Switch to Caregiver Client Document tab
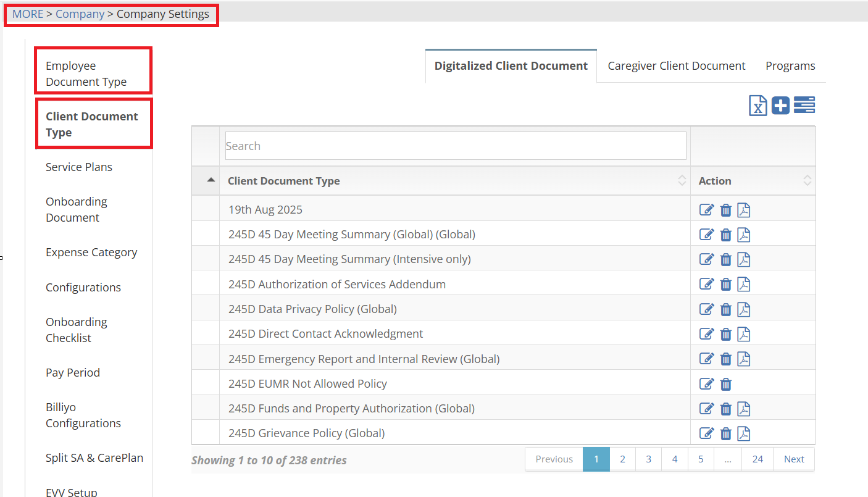Viewport: 868px width, 497px height. coord(676,66)
